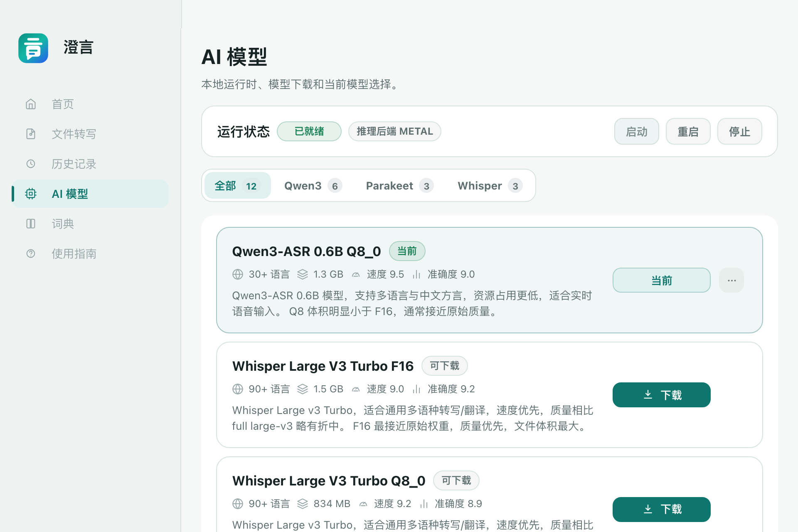Click speed gauge icon in Qwen3-ASR card
Image resolution: width=798 pixels, height=532 pixels.
click(x=356, y=274)
